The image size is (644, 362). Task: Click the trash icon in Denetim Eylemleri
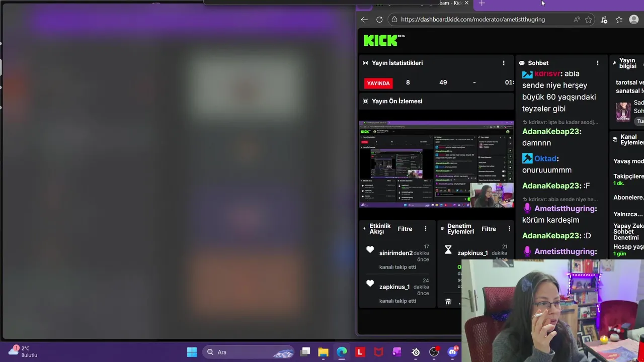(x=448, y=302)
